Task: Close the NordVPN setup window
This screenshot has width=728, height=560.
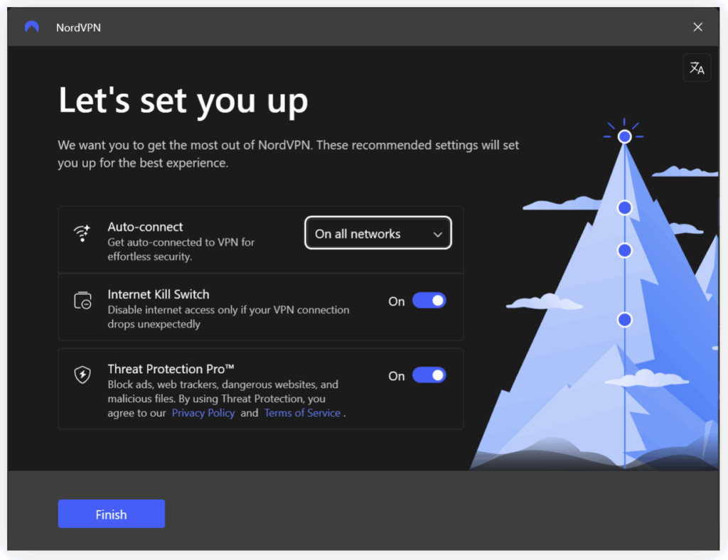Action: [x=697, y=27]
